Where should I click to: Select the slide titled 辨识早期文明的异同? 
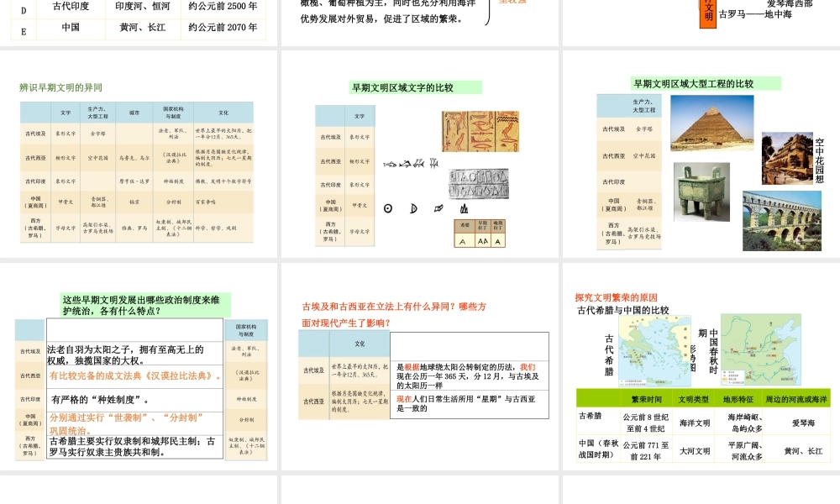[x=139, y=154]
